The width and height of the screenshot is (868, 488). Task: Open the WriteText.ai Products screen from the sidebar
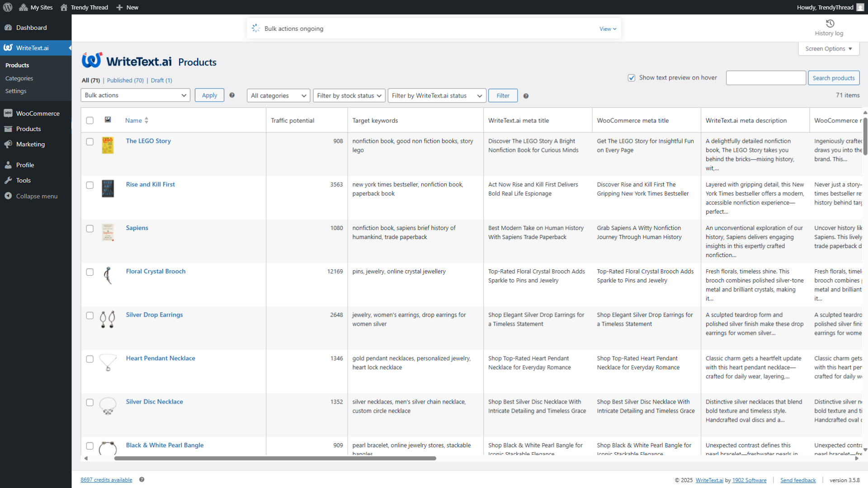(17, 65)
